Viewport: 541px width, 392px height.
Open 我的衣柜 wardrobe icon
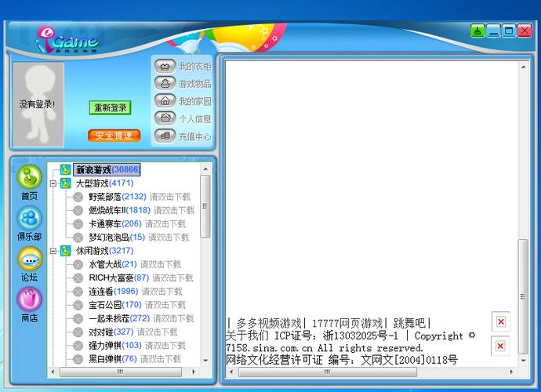point(165,67)
